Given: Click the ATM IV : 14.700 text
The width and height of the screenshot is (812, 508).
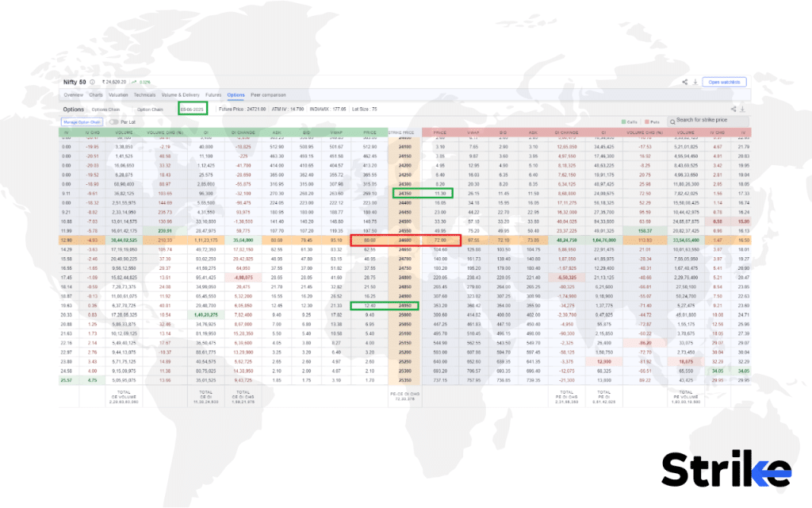Looking at the screenshot, I should click(x=287, y=110).
